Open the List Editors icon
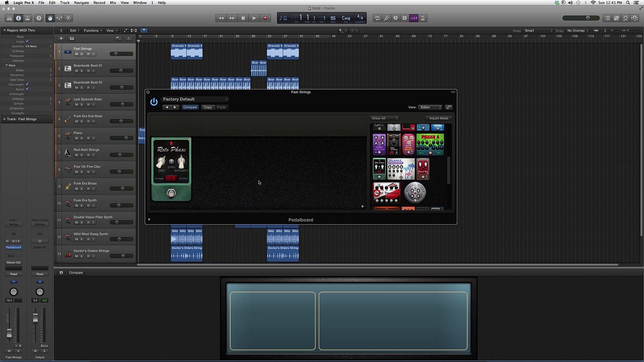 coord(607,18)
